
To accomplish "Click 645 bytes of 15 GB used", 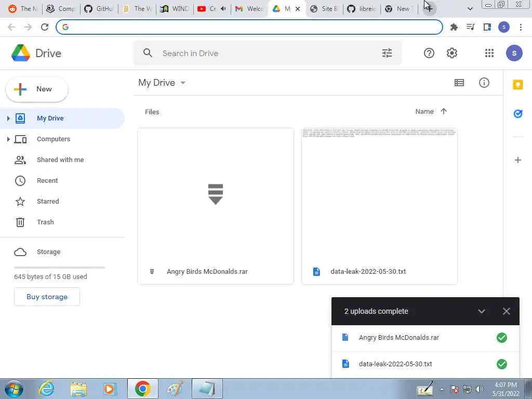I will pos(50,276).
